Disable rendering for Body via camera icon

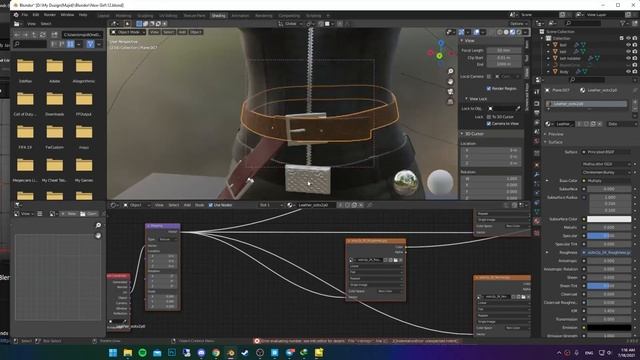(635, 71)
